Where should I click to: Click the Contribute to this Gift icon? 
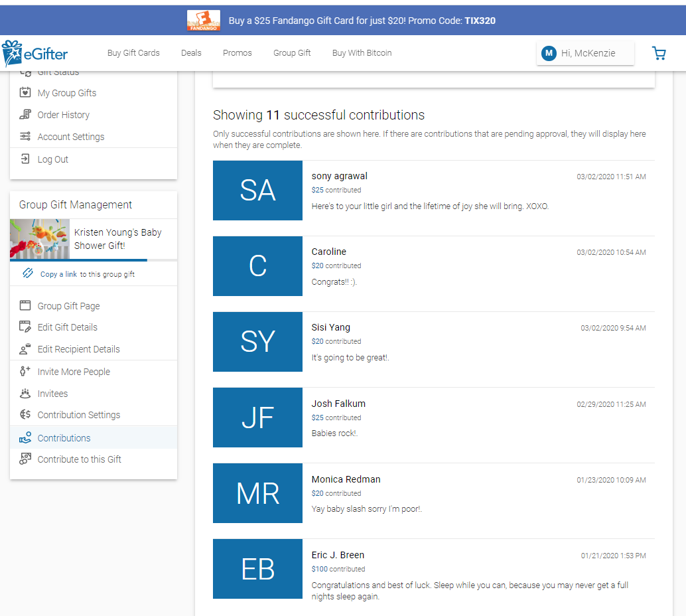[x=25, y=459]
